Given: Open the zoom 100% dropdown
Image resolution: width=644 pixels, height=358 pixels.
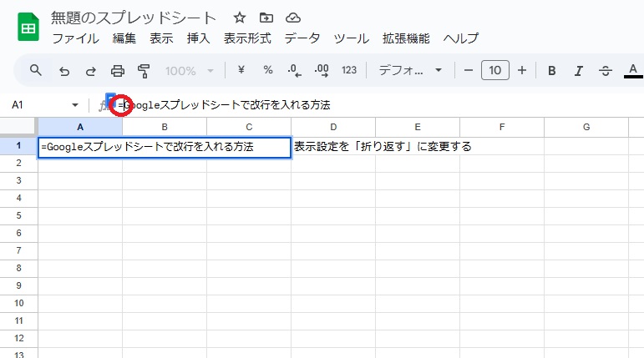Looking at the screenshot, I should click(x=190, y=71).
